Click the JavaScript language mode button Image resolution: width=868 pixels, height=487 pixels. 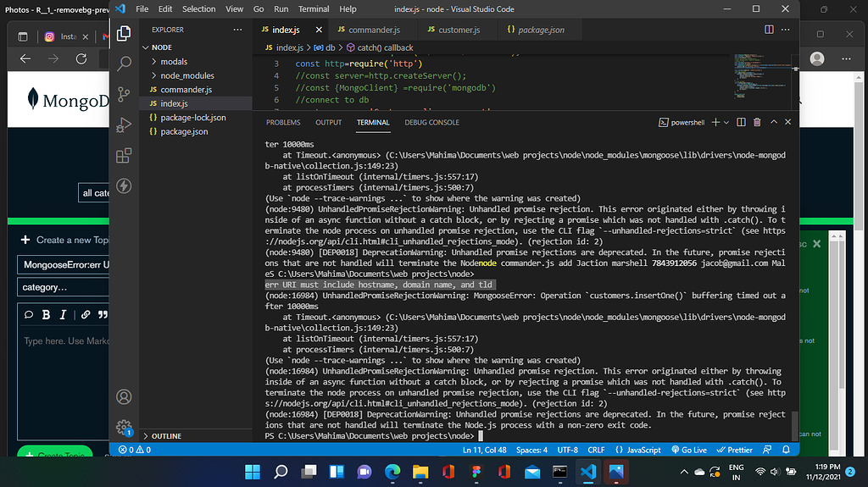[x=637, y=450]
